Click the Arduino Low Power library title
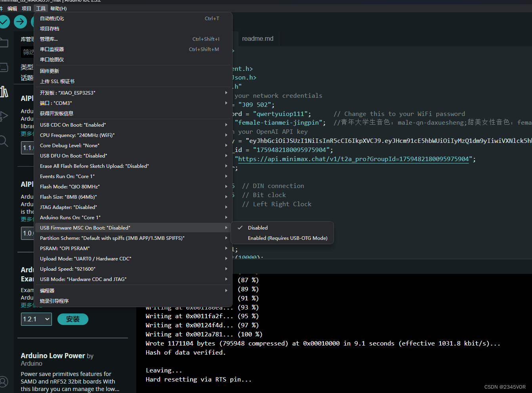532x393 pixels. [53, 355]
